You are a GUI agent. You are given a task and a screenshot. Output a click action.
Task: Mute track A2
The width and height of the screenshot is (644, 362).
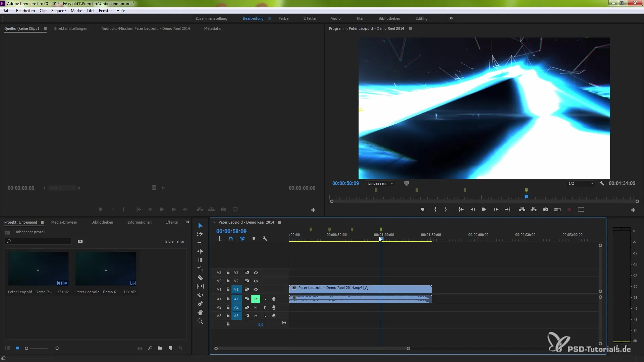pos(256,307)
